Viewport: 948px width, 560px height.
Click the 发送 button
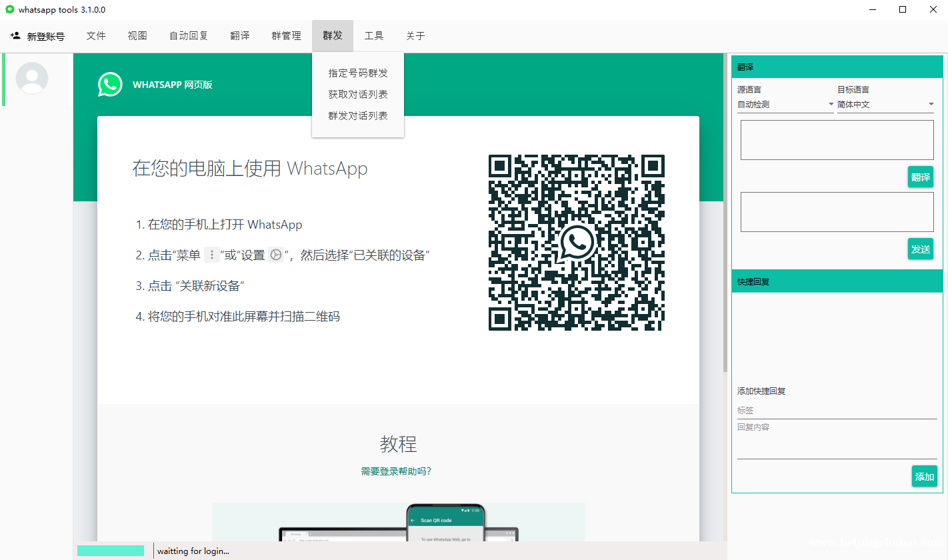tap(920, 249)
